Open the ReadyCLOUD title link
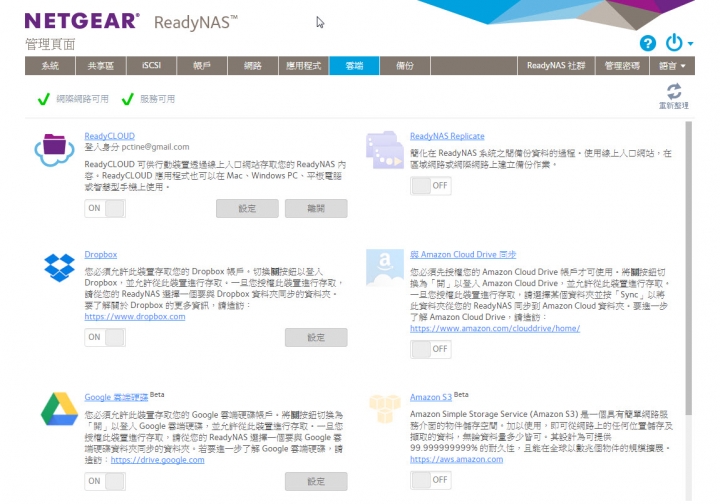 [x=109, y=136]
